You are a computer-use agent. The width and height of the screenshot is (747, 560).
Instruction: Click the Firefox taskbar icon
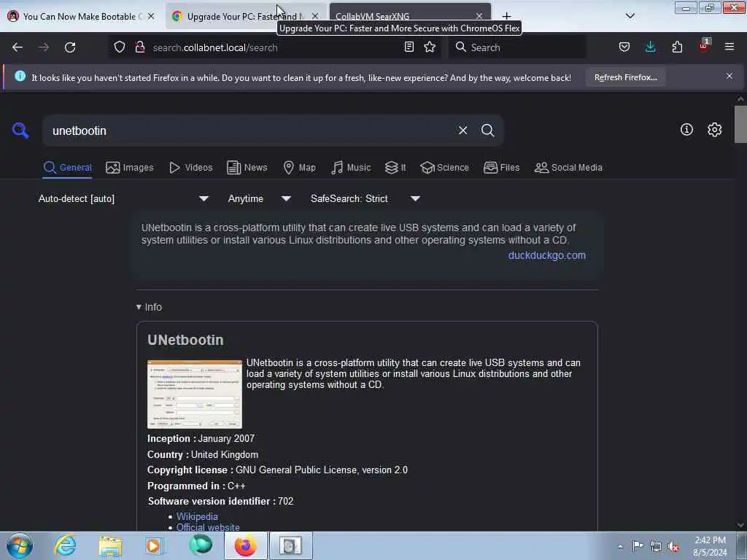pos(246,545)
